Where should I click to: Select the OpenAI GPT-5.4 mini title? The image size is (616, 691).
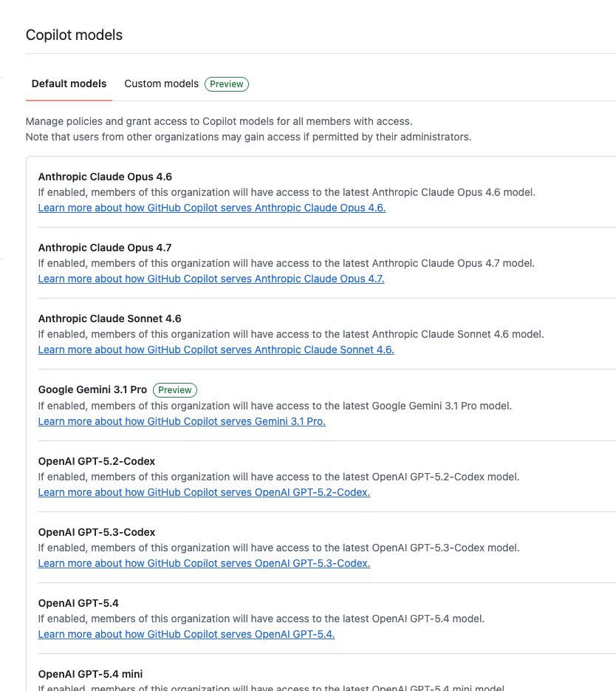(90, 674)
